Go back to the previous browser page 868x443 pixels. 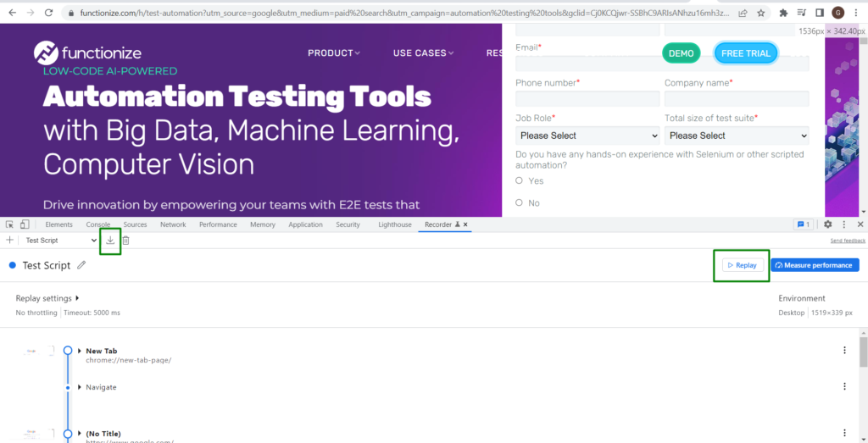12,12
